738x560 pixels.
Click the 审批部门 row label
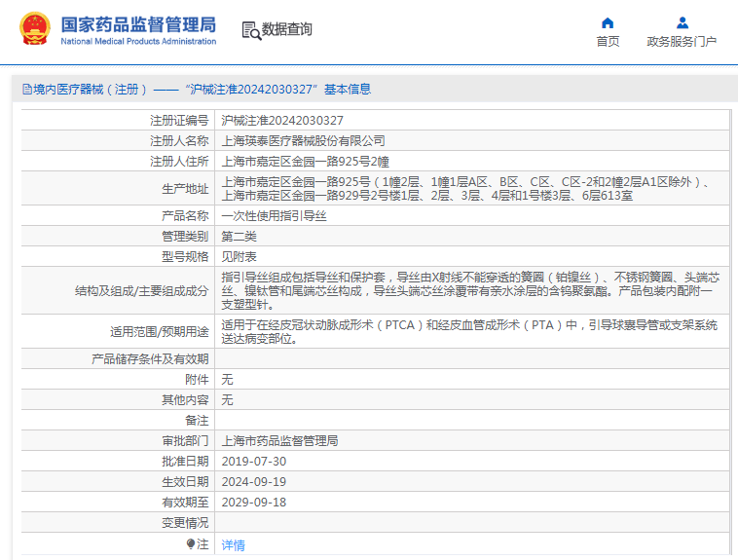point(185,440)
